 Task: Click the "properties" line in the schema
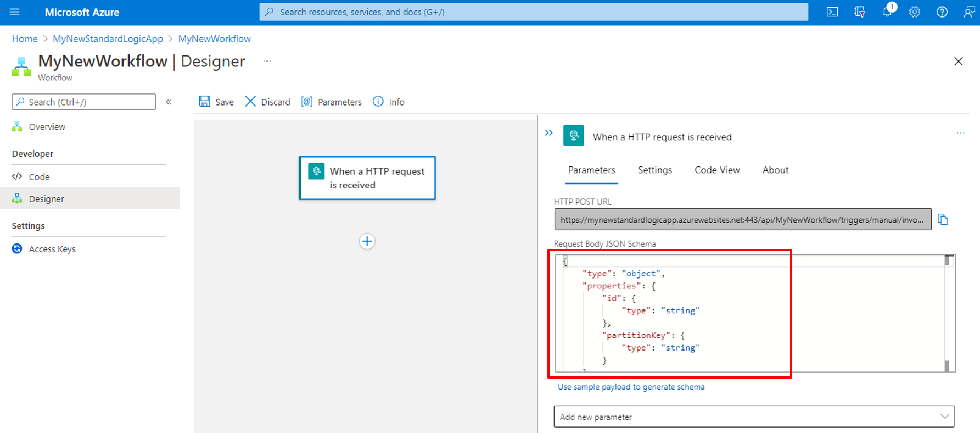[619, 286]
